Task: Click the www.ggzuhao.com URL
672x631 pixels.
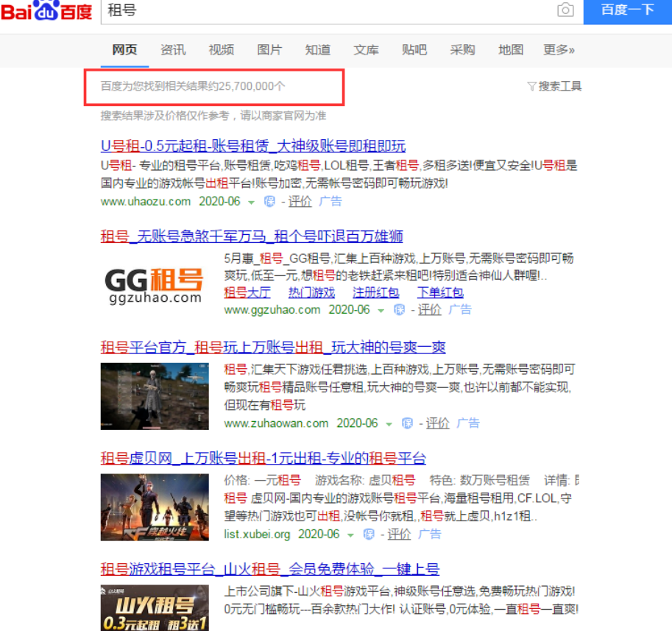Action: [272, 310]
